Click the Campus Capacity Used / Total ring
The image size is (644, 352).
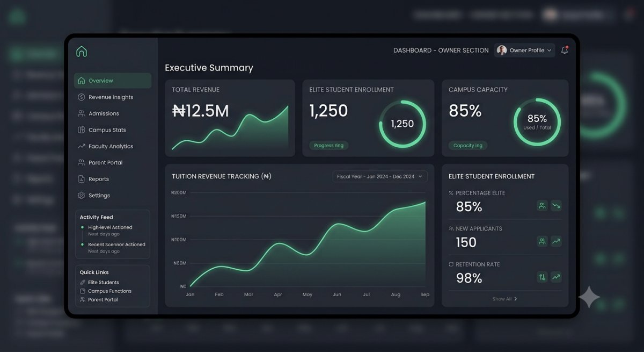pyautogui.click(x=537, y=122)
